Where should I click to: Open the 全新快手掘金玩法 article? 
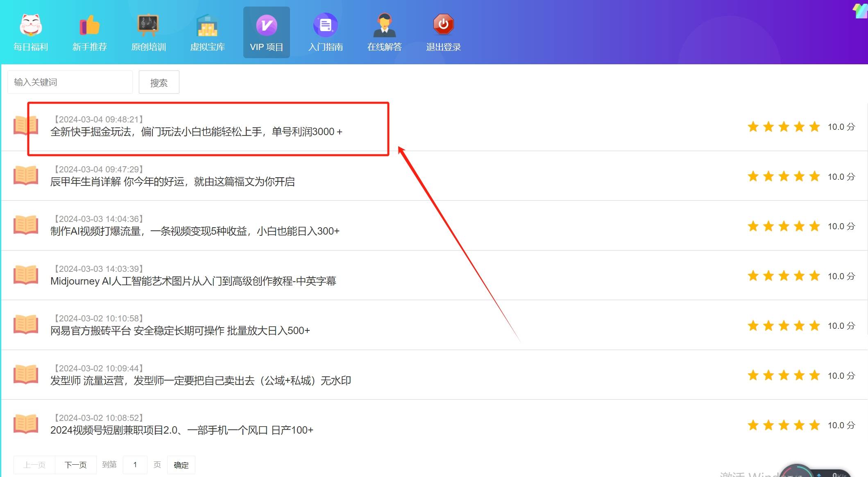(x=196, y=132)
